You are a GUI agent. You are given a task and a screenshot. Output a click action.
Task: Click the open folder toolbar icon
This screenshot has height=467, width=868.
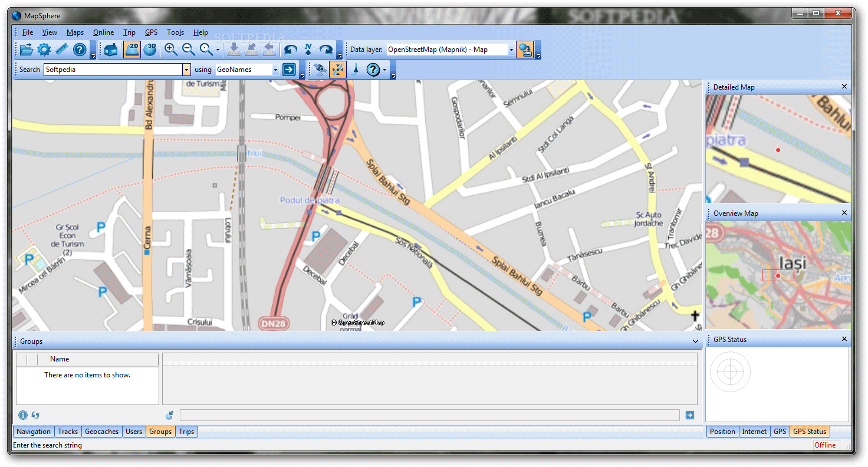pyautogui.click(x=27, y=50)
